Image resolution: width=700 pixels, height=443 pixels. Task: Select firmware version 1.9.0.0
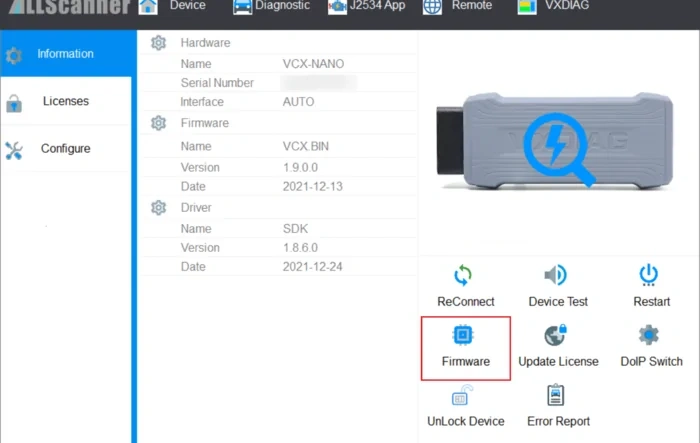pyautogui.click(x=300, y=167)
